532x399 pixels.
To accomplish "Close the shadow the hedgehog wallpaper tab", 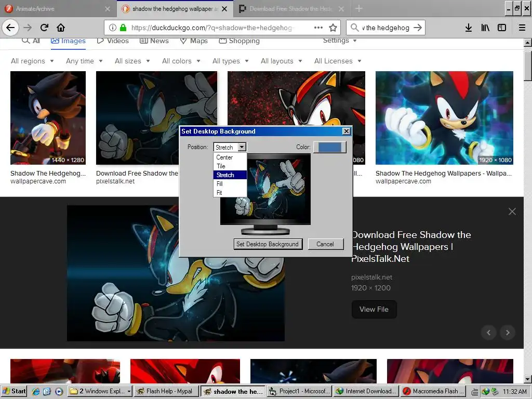I will pyautogui.click(x=224, y=9).
